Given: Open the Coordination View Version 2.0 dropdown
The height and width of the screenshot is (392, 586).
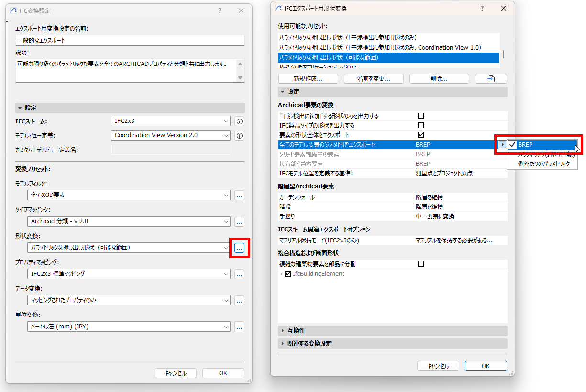Looking at the screenshot, I should (x=171, y=135).
